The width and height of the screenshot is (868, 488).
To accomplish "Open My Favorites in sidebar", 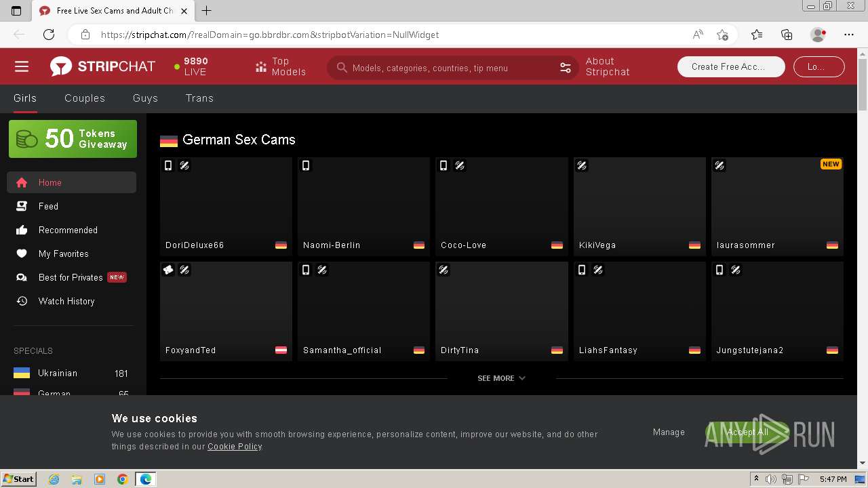I will (x=71, y=253).
